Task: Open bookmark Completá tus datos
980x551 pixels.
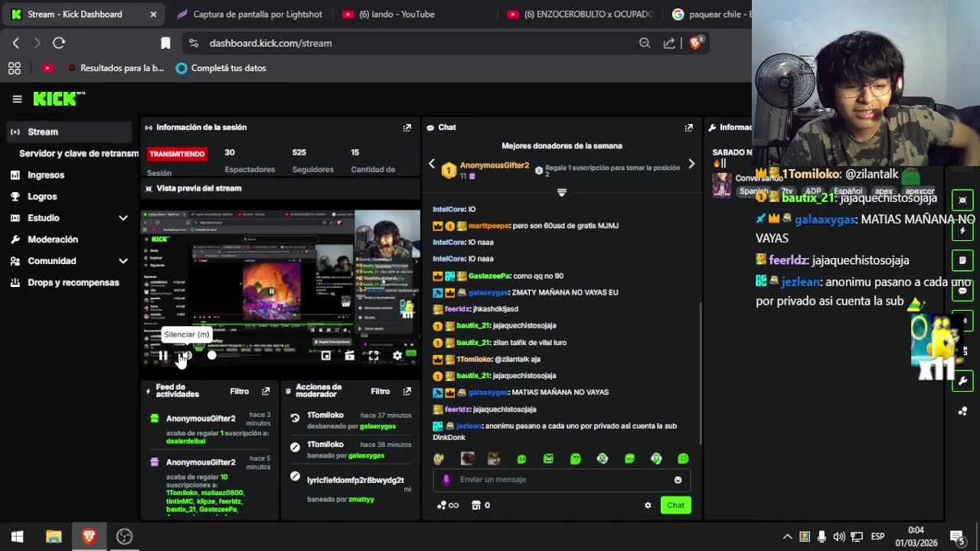Action: point(220,68)
